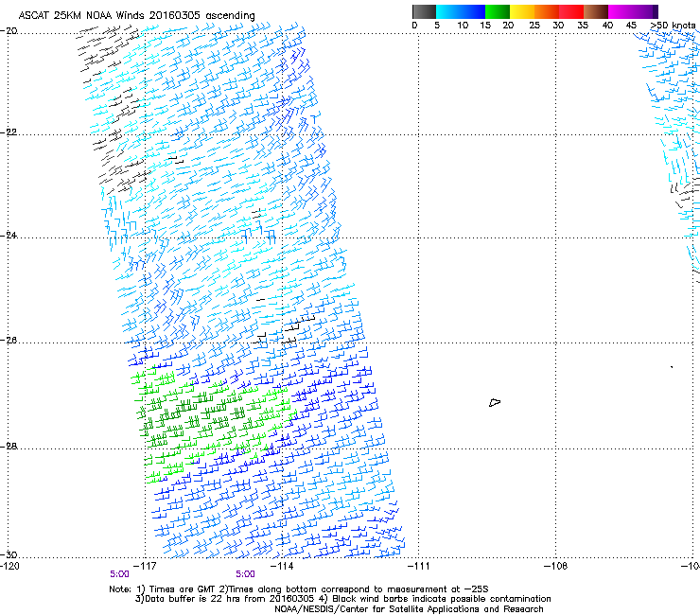Click the "-117" longitude axis label
Viewport: 700px width, 615px height.
[x=146, y=567]
